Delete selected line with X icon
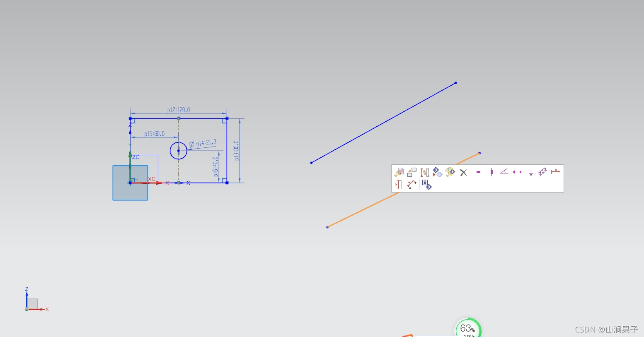644x337 pixels. coord(463,172)
